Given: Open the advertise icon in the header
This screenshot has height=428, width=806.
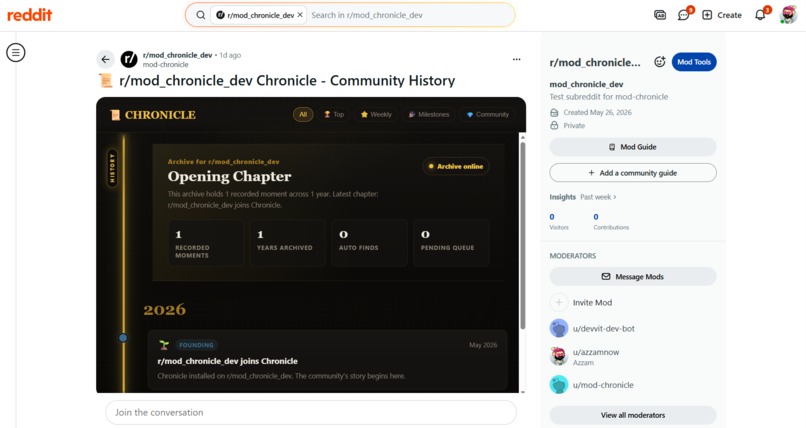Looking at the screenshot, I should click(660, 15).
